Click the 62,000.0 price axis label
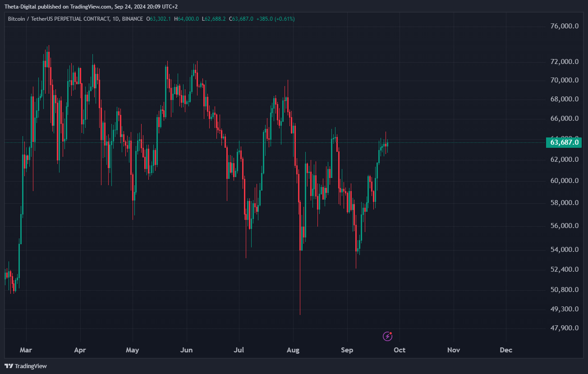The image size is (588, 374). pyautogui.click(x=564, y=160)
